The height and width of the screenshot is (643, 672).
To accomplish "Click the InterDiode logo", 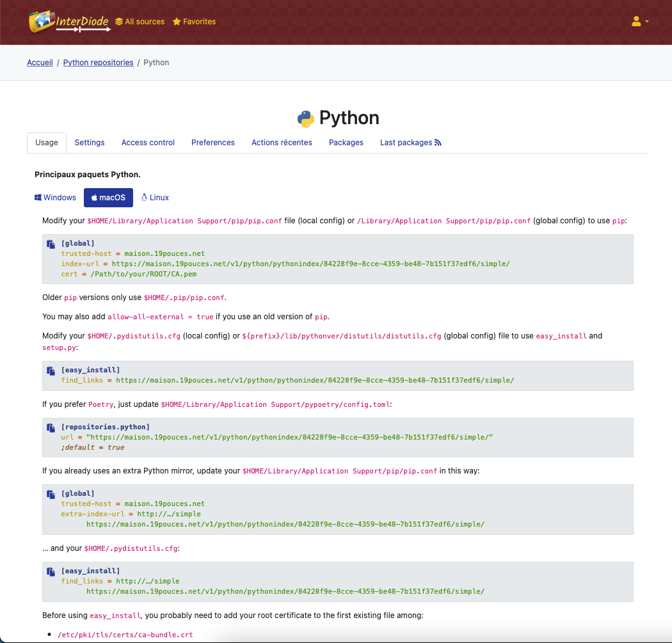I will pyautogui.click(x=69, y=22).
